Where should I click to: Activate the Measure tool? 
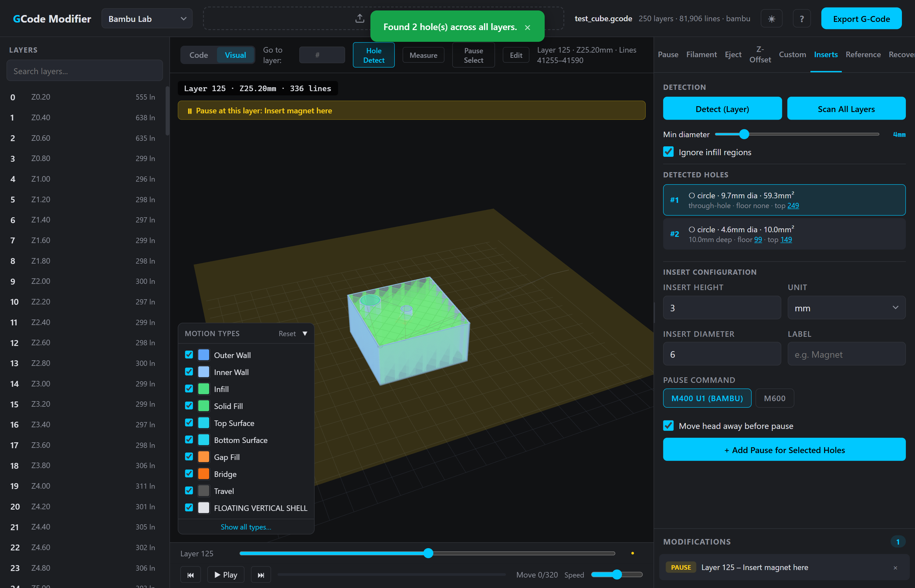(423, 55)
